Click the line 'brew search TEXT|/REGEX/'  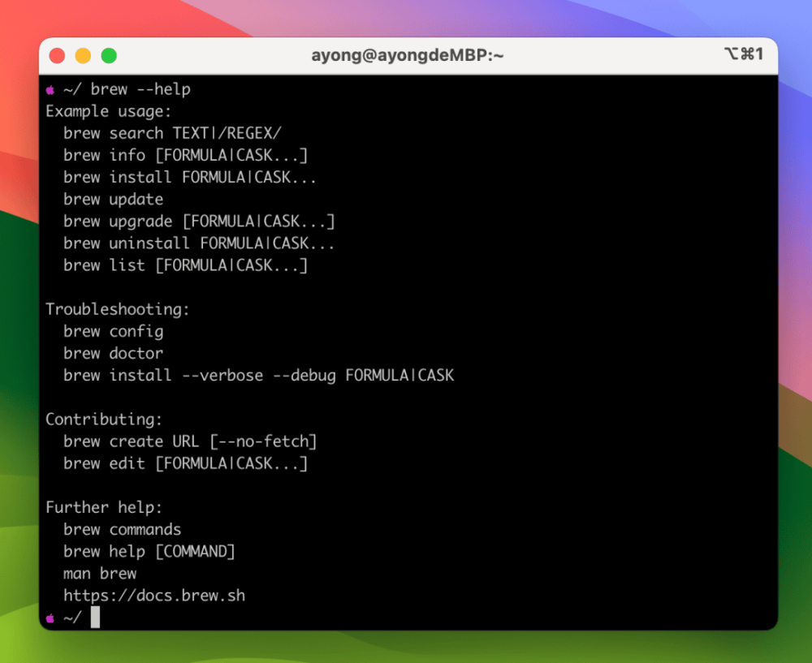click(172, 134)
